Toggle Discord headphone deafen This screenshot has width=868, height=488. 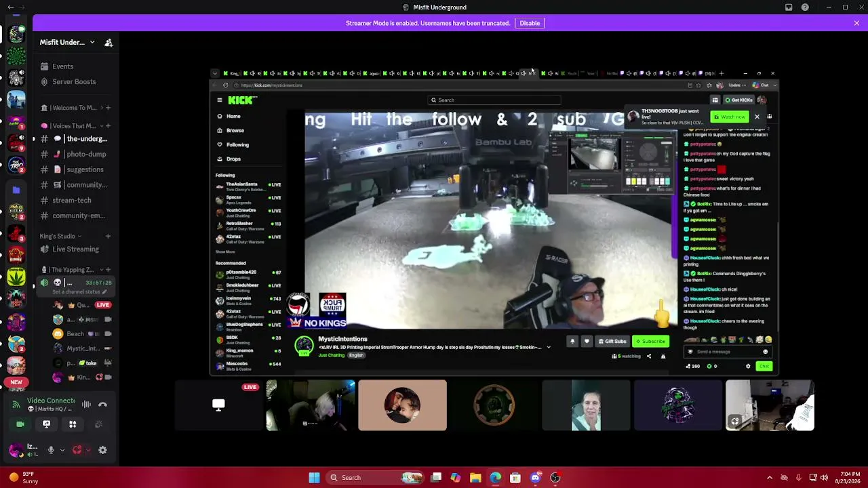77,450
